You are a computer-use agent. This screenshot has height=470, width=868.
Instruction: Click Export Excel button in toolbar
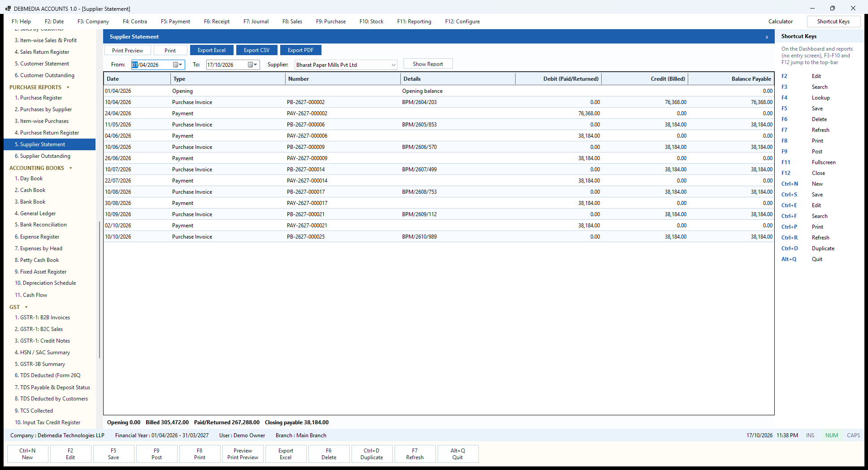(212, 50)
